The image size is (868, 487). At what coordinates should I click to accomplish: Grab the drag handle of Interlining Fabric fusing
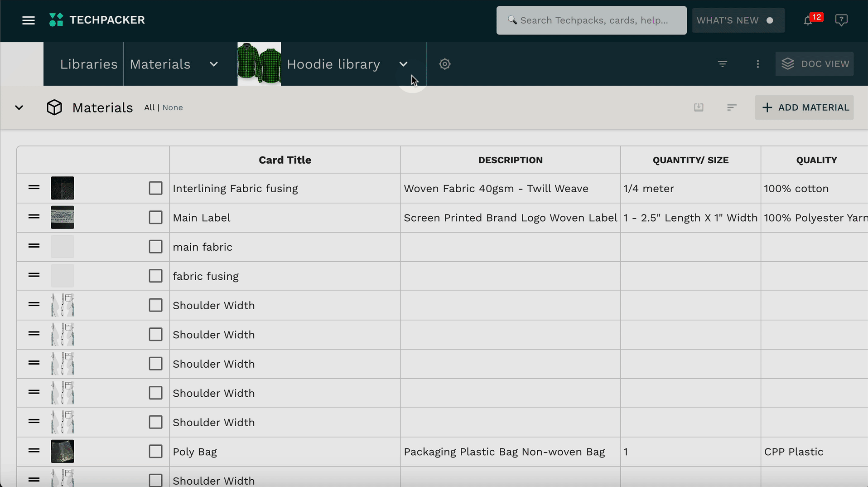pyautogui.click(x=34, y=187)
